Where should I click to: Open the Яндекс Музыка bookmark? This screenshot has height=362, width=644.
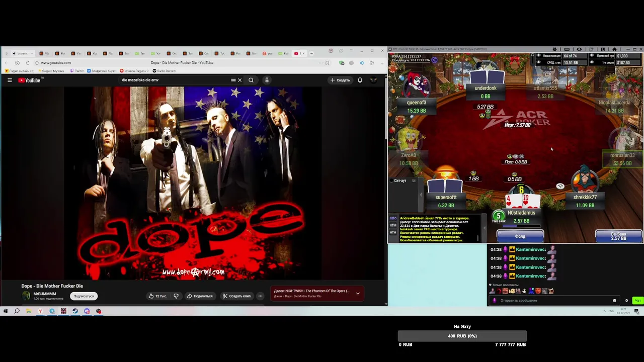(x=50, y=71)
